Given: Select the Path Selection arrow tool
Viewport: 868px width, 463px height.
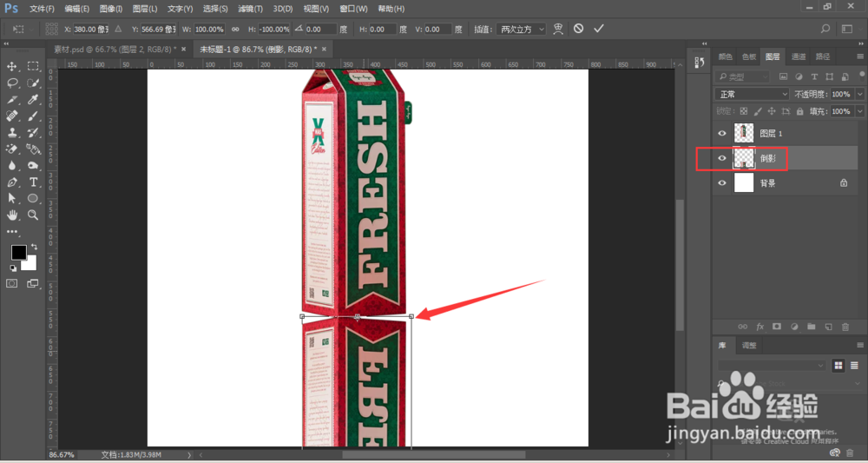Looking at the screenshot, I should 11,198.
